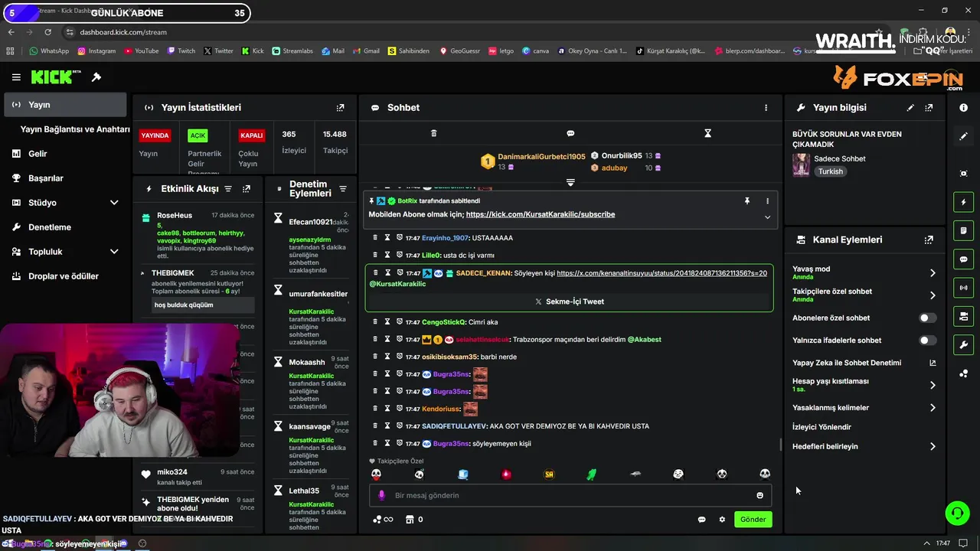Click the hourglass icon in Sohbet toolbar
The width and height of the screenshot is (980, 551).
tap(707, 133)
